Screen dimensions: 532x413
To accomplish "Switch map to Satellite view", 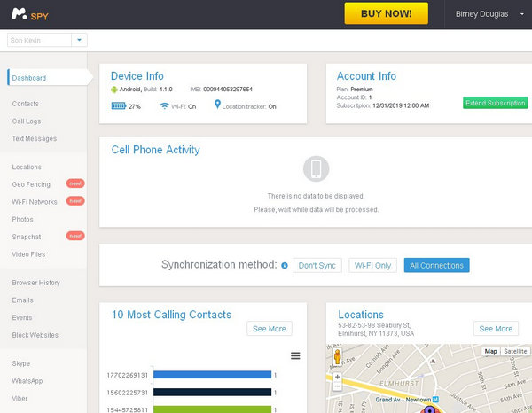I will (515, 351).
